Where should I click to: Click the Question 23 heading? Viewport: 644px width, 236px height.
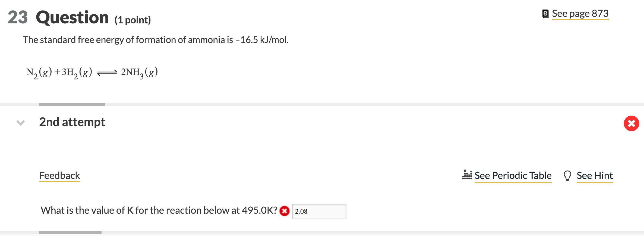[72, 17]
